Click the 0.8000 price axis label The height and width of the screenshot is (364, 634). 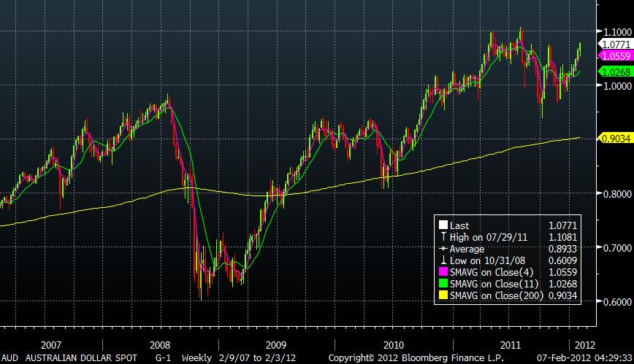[x=614, y=194]
